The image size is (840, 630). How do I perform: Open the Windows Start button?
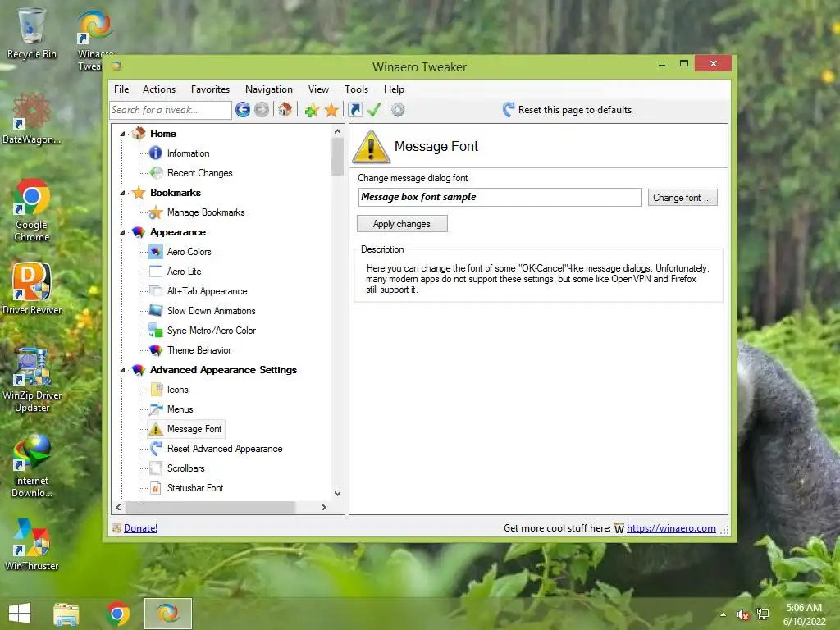(x=20, y=614)
